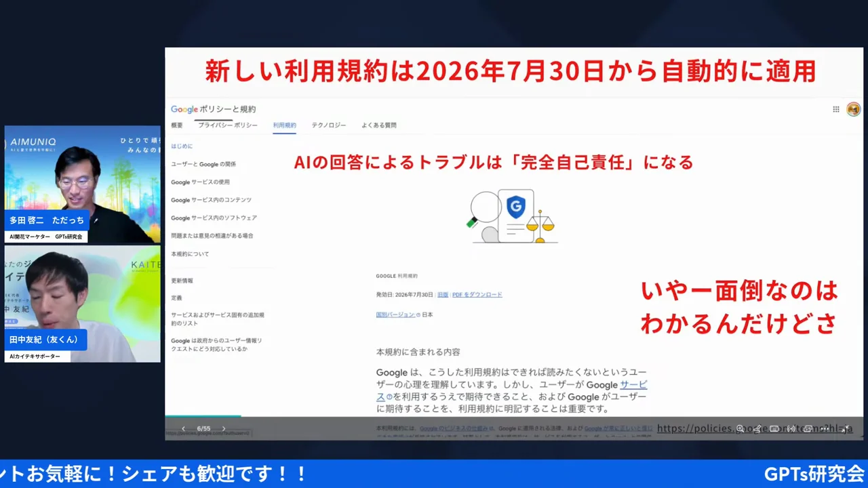Viewport: 868px width, 488px height.
Task: Open 定義 in sidebar
Action: pos(176,298)
